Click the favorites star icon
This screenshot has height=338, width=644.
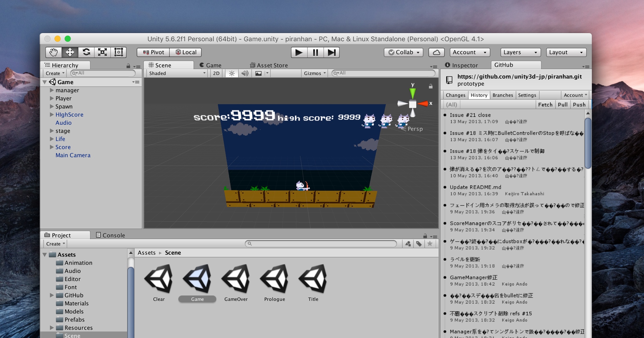(x=430, y=244)
